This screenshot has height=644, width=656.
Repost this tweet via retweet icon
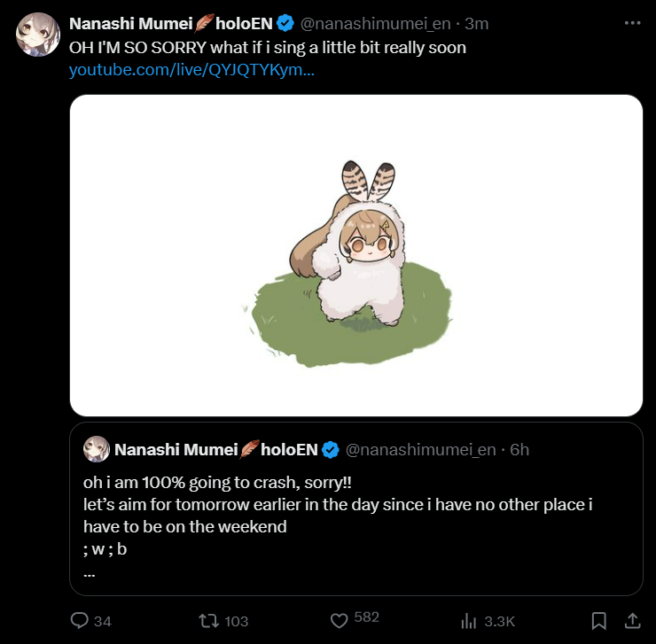pyautogui.click(x=211, y=620)
